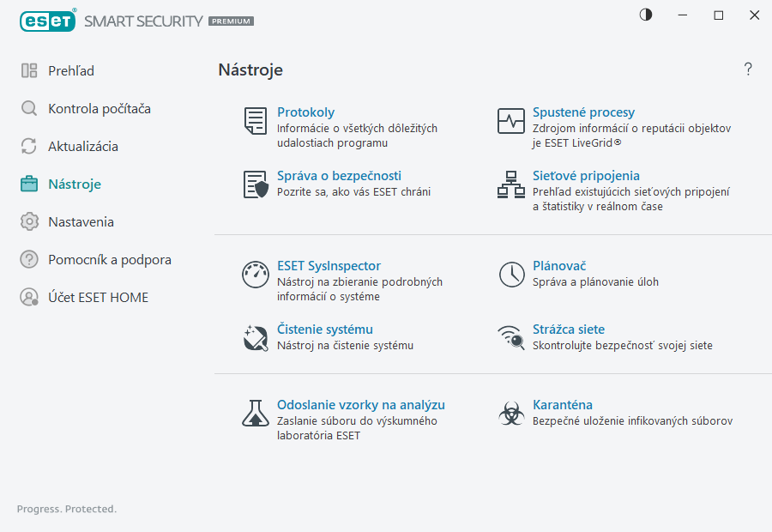
Task: Click the Karanténa link
Action: tap(562, 405)
